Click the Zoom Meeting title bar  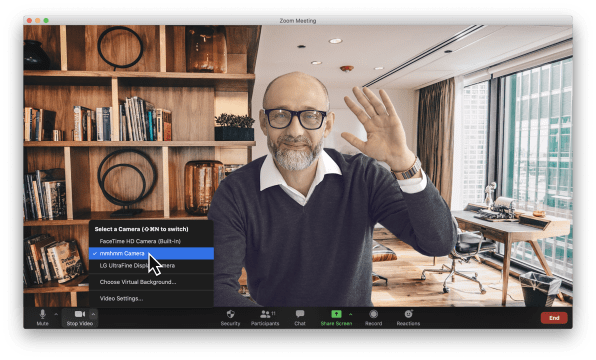coord(298,21)
